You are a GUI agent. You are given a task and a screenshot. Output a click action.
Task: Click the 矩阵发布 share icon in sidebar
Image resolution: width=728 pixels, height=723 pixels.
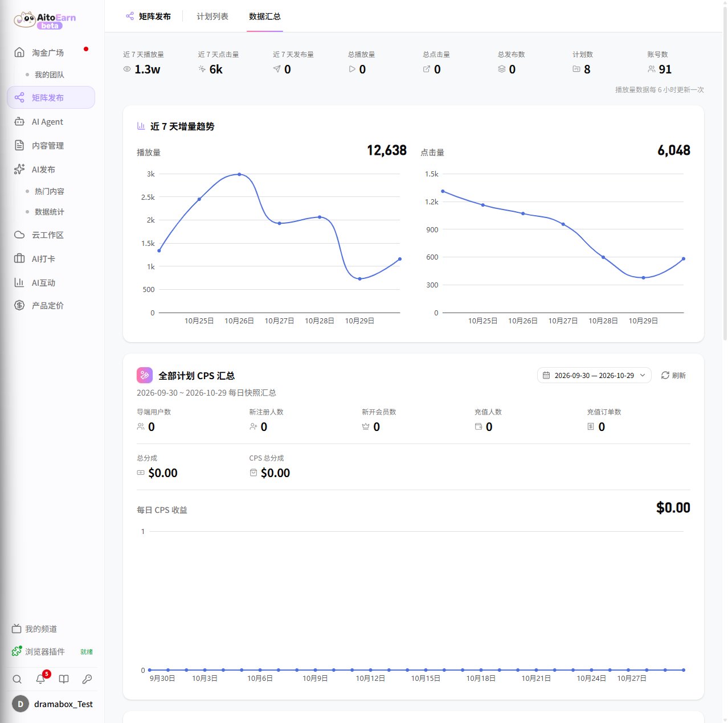[19, 97]
